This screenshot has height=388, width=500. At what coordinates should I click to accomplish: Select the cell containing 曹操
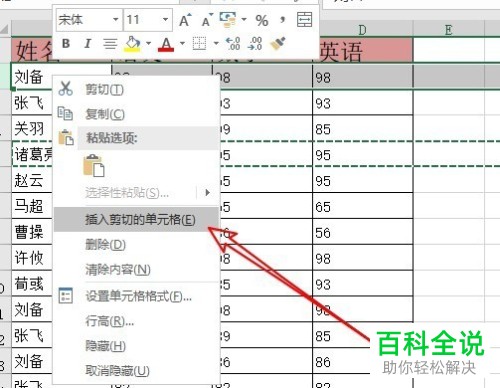point(32,232)
